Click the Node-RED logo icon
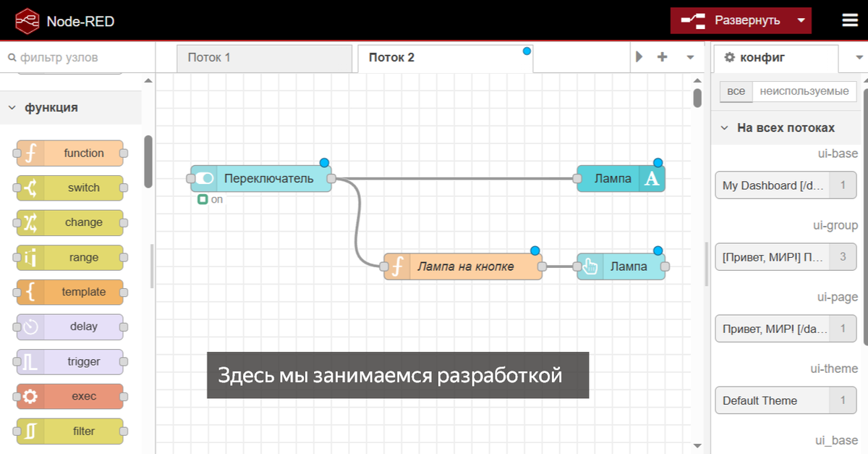 [27, 21]
